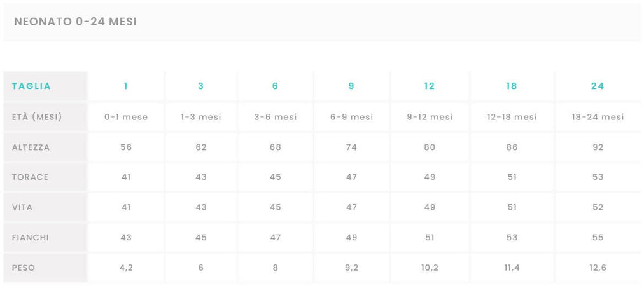
Task: Click size 24 column header
Action: click(598, 86)
